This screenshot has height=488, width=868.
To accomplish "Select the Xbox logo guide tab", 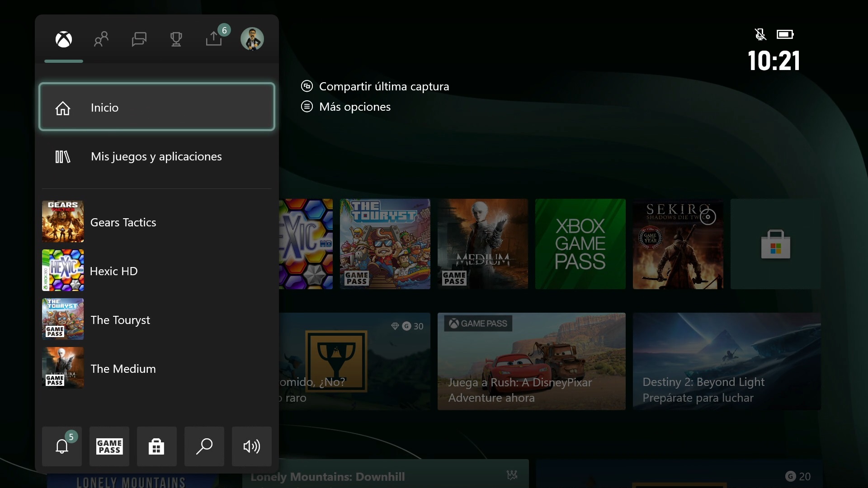I will pos(64,39).
